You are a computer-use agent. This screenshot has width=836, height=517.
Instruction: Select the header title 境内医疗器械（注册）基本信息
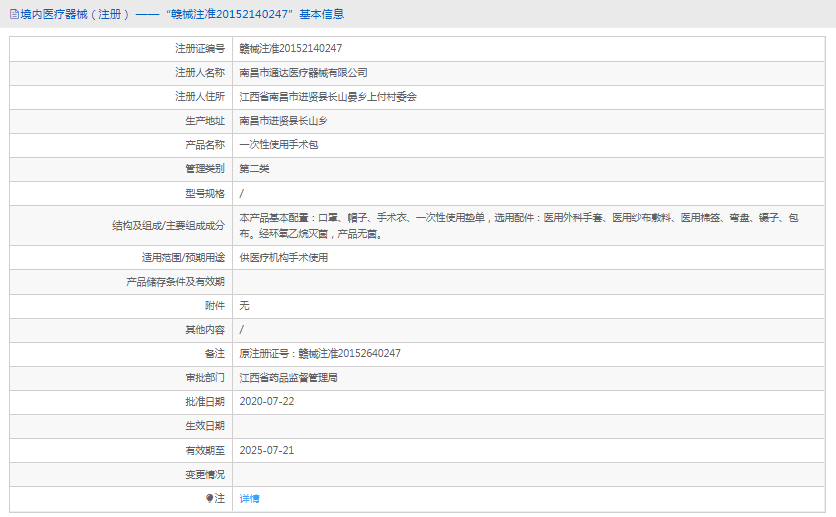pyautogui.click(x=182, y=14)
